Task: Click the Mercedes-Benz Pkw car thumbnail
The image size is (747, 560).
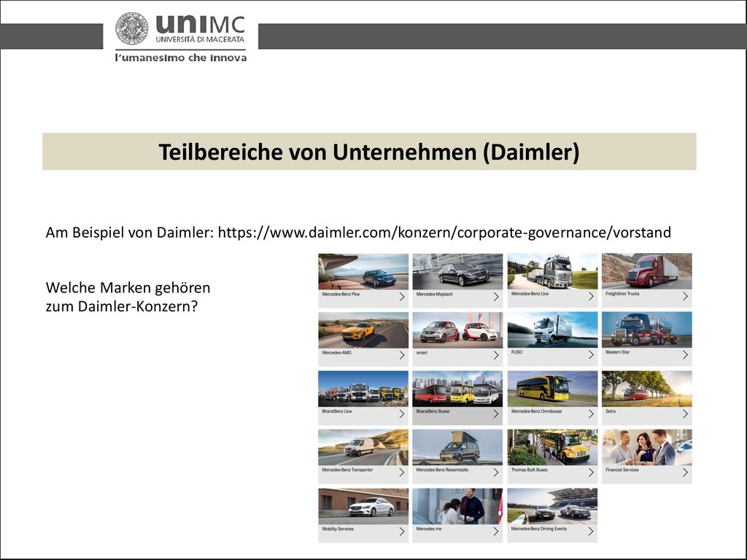Action: [x=363, y=271]
